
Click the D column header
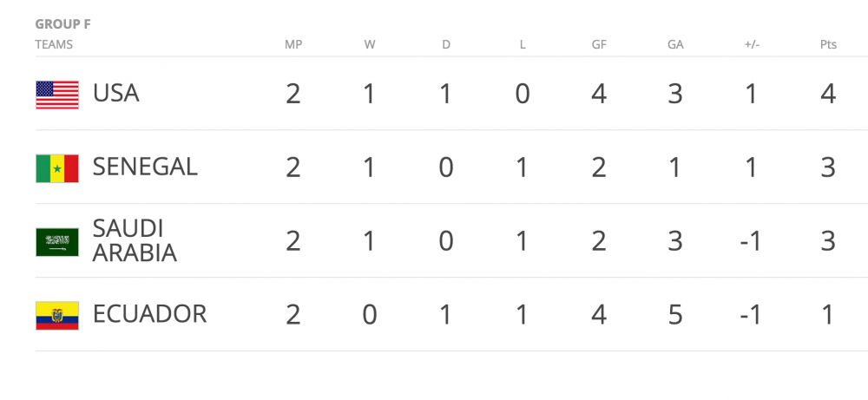[446, 44]
